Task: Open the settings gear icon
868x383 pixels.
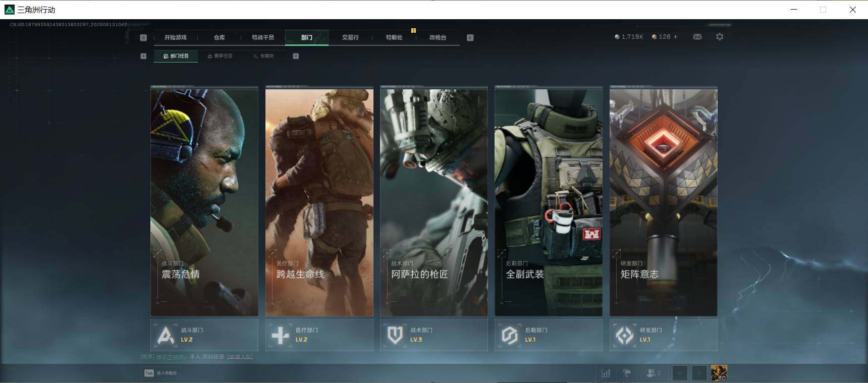Action: point(720,37)
